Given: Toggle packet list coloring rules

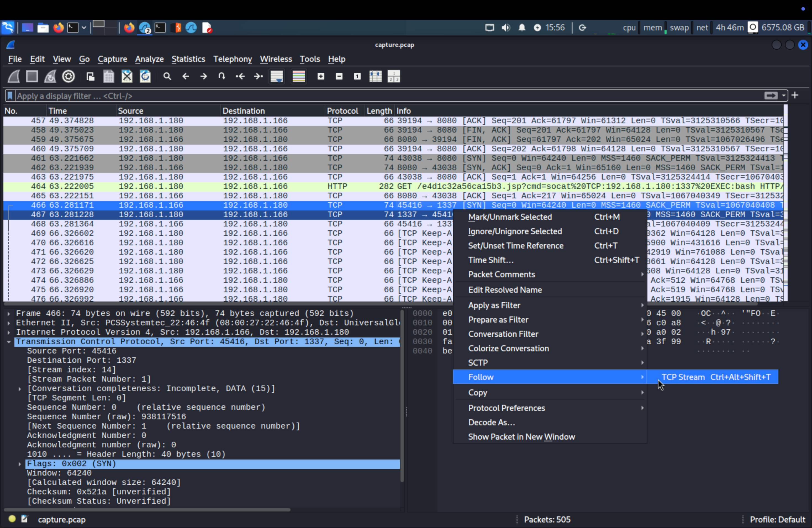Looking at the screenshot, I should 299,76.
